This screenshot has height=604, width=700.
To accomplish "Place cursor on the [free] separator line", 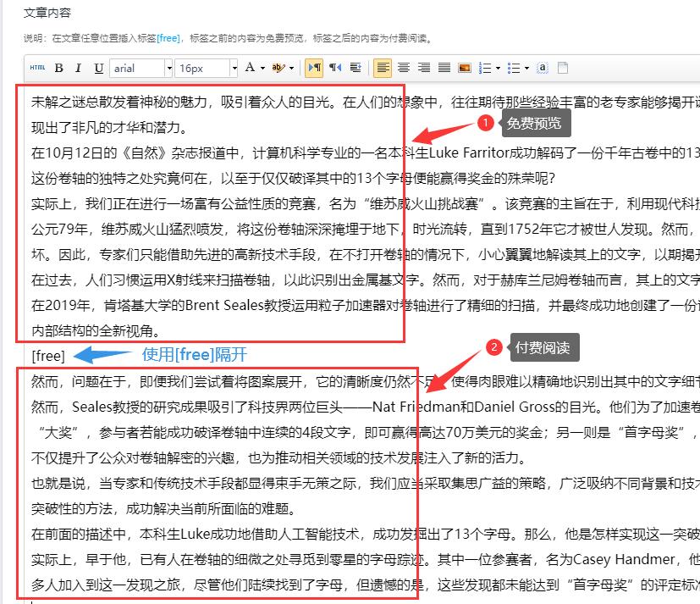I will pyautogui.click(x=48, y=354).
